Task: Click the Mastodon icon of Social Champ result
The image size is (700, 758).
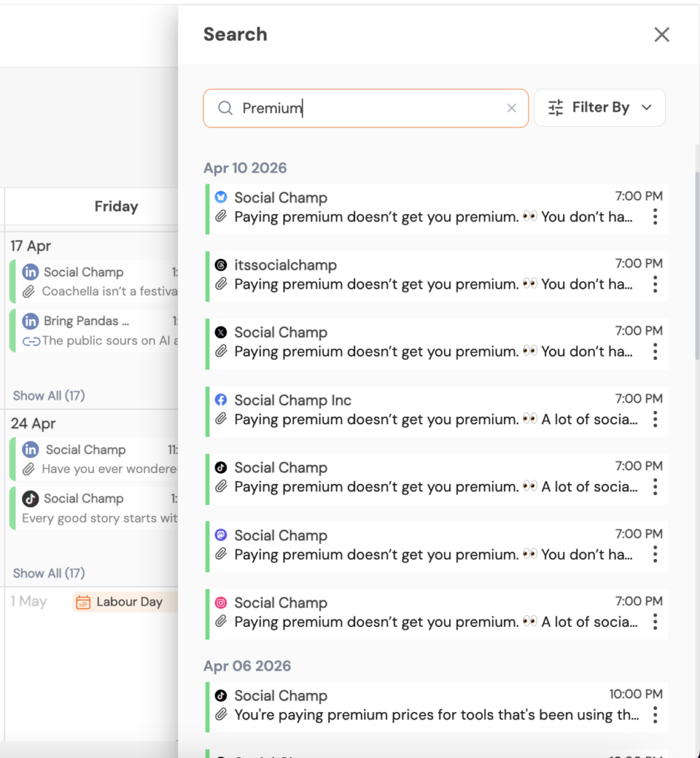Action: click(x=221, y=534)
